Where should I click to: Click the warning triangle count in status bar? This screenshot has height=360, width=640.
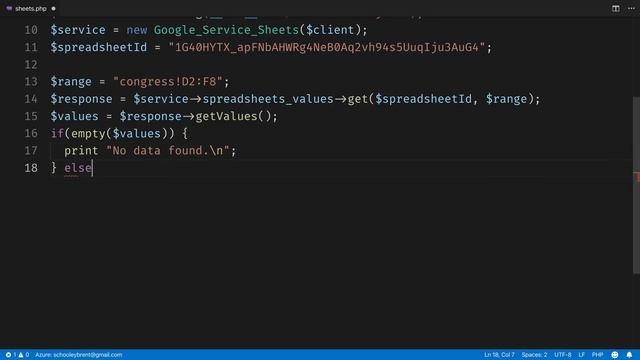click(x=24, y=355)
